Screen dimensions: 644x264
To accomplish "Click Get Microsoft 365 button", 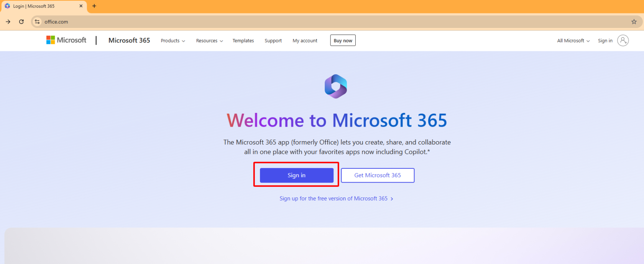I will pos(378,175).
